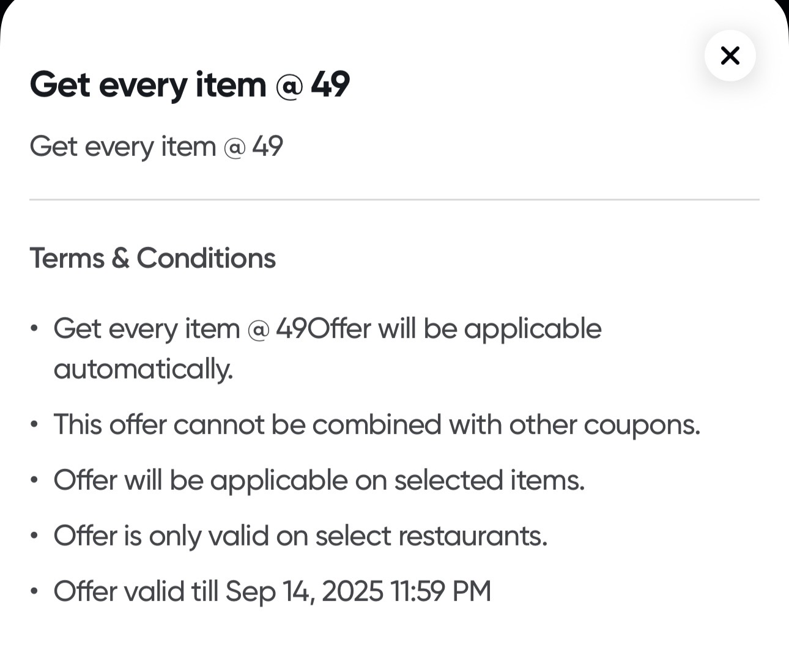789x672 pixels.
Task: Select the Terms & Conditions heading
Action: pos(152,258)
